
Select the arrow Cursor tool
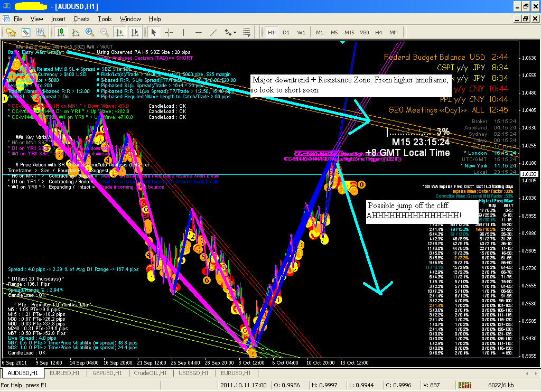(154, 32)
